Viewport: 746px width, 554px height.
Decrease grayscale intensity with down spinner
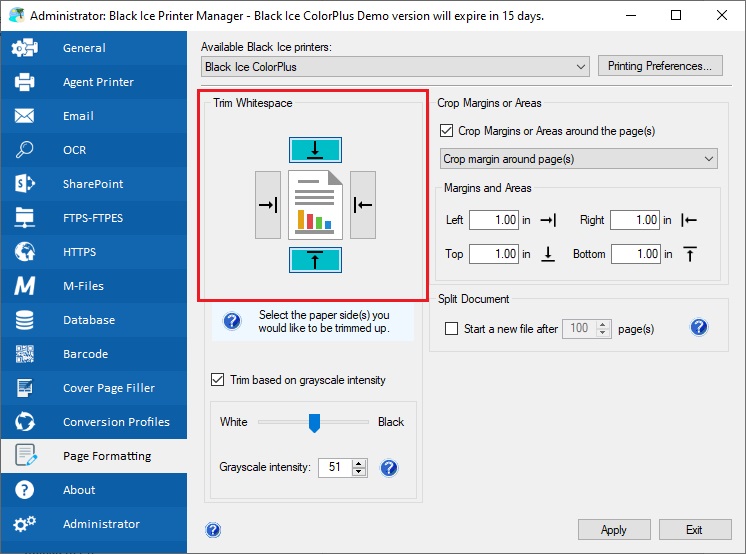point(359,472)
